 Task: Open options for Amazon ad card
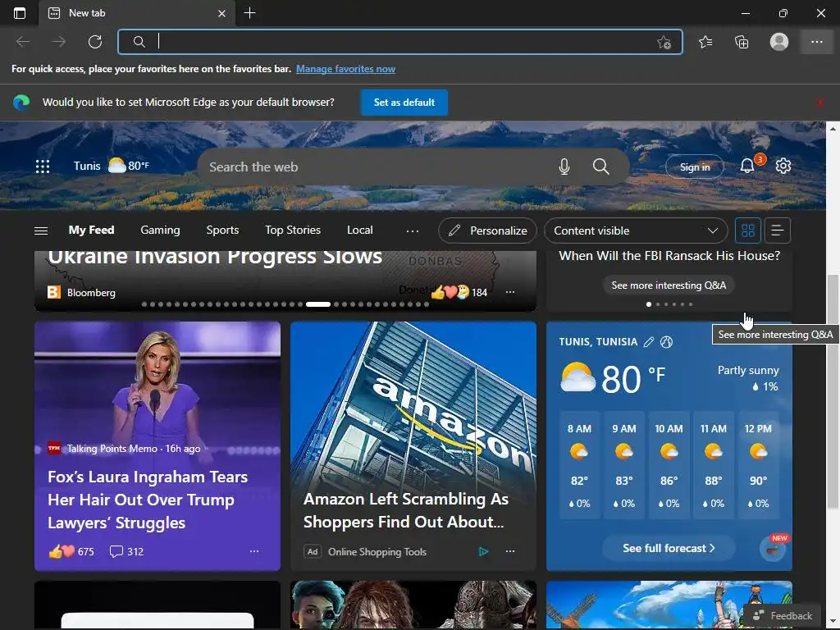(510, 551)
